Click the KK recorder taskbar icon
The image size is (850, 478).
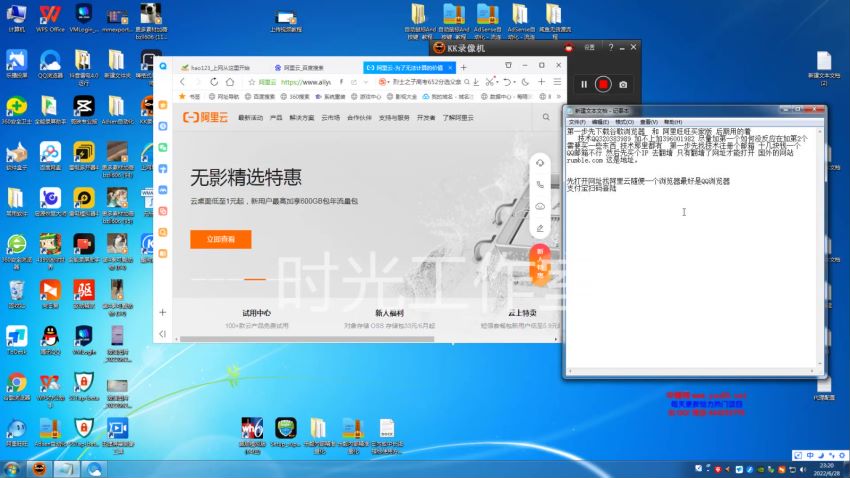(39, 469)
